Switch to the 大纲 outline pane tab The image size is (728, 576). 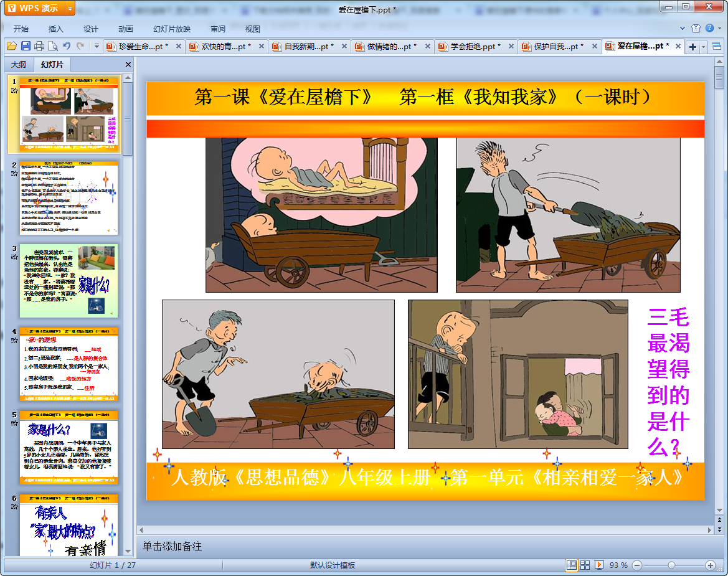point(19,65)
